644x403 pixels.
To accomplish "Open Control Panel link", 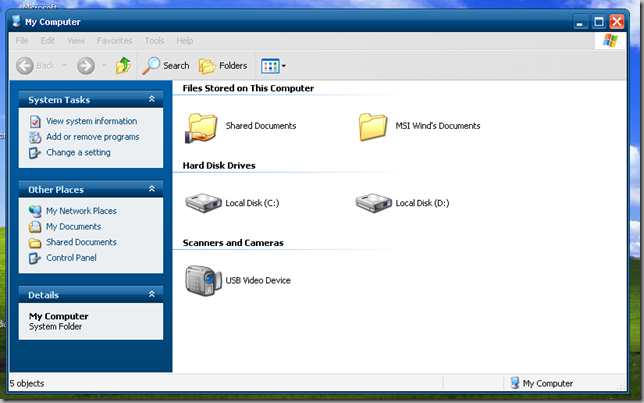I will [71, 258].
